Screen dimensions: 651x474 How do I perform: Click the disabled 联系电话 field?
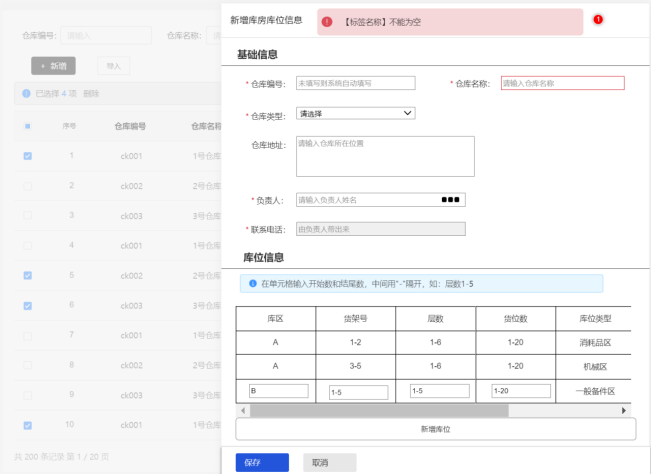tap(381, 229)
